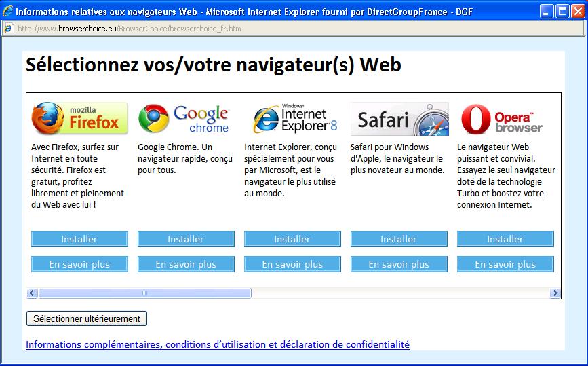Screen dimensions: 588x366
Task: Click the Internet Explorer 8 logo
Action: click(x=295, y=118)
